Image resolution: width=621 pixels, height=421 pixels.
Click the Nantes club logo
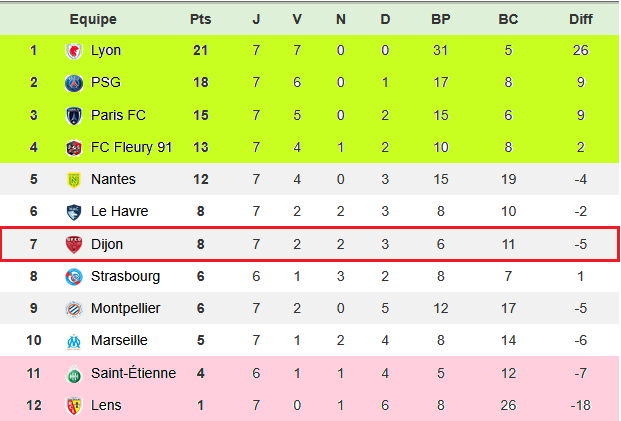pos(73,179)
